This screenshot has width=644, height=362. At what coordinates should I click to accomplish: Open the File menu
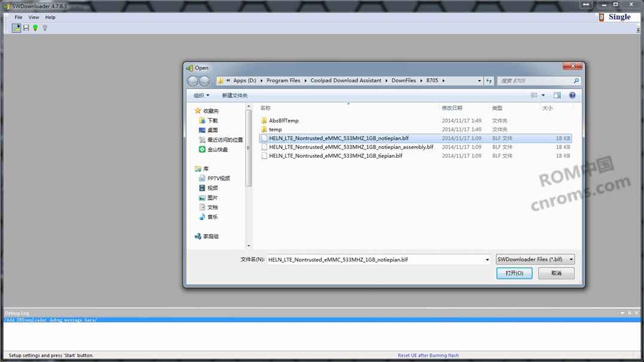pos(19,17)
